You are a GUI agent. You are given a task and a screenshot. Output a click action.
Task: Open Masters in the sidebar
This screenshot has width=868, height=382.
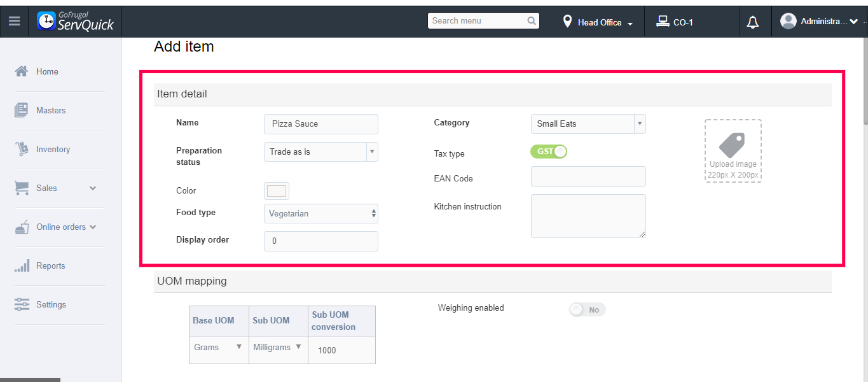pyautogui.click(x=51, y=111)
